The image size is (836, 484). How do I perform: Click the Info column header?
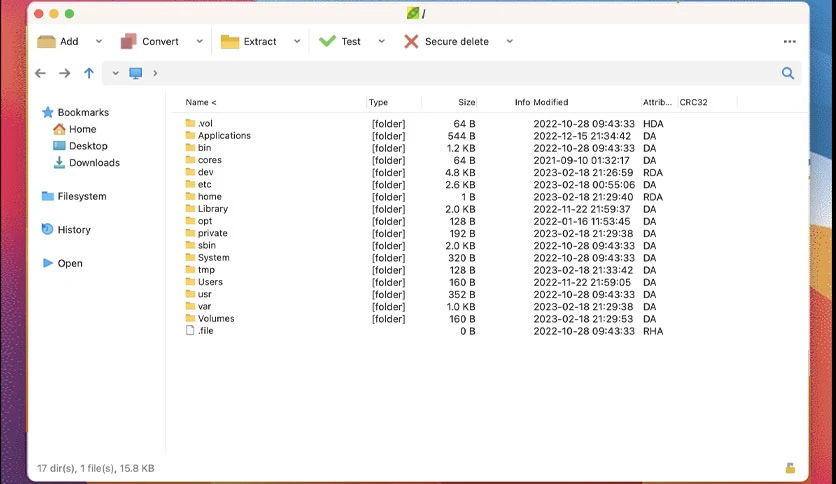522,102
